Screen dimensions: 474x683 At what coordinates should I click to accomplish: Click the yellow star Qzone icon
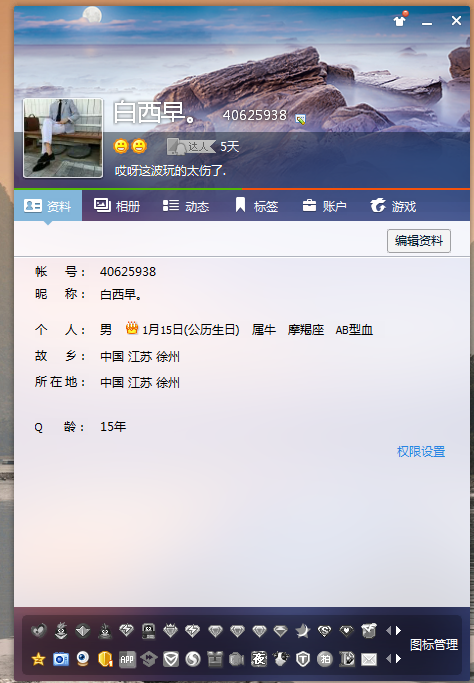click(38, 659)
